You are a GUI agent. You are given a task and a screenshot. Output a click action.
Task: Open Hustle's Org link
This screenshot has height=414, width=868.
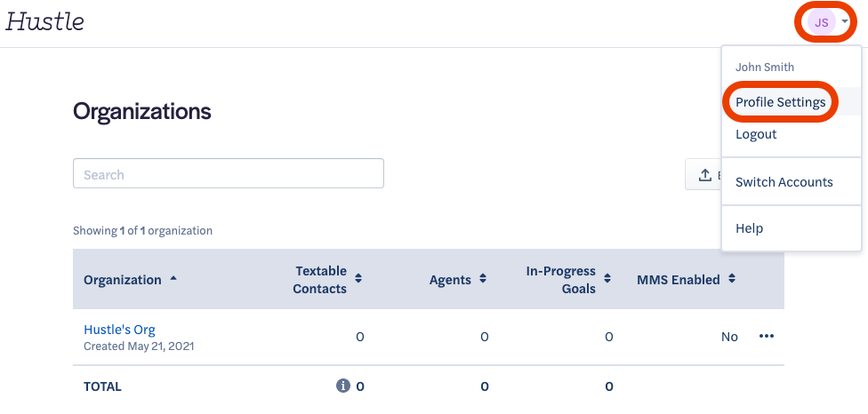(x=119, y=330)
